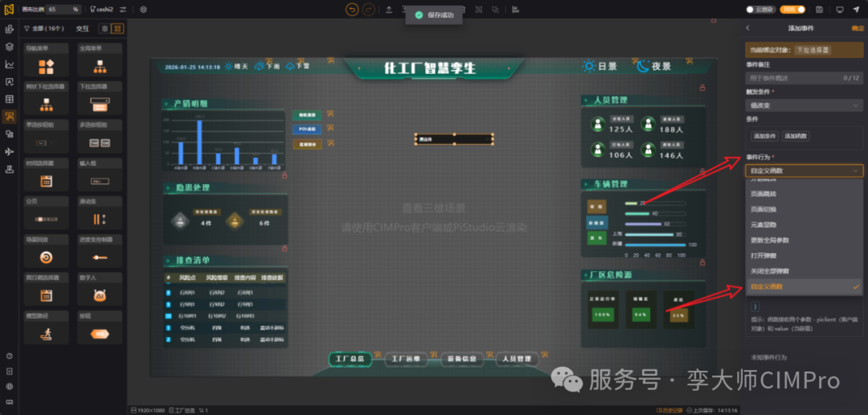Add the 模型路径 component
This screenshot has height=415, width=868.
(46, 327)
